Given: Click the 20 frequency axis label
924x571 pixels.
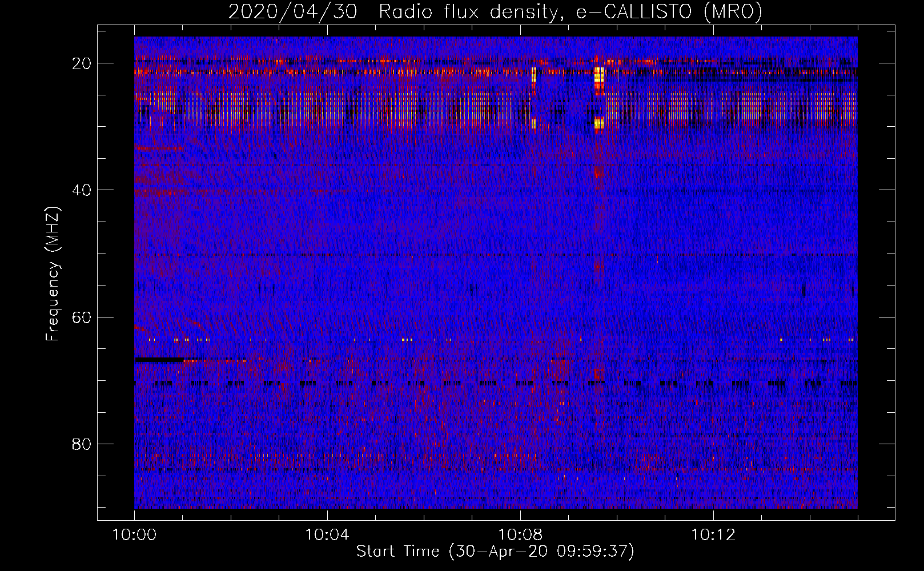Looking at the screenshot, I should [x=82, y=63].
